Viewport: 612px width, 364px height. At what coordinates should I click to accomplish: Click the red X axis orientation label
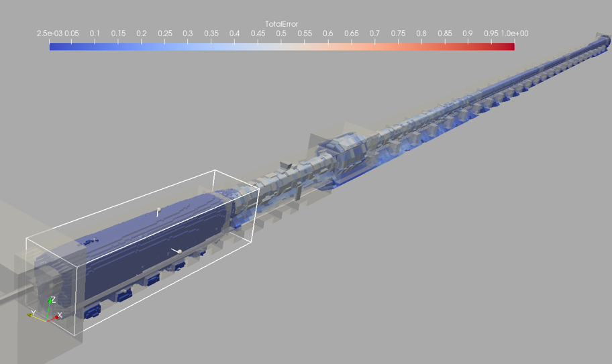[60, 315]
